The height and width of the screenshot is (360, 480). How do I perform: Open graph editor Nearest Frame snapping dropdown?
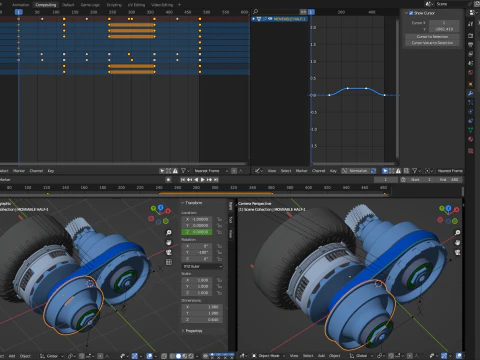tap(450, 171)
